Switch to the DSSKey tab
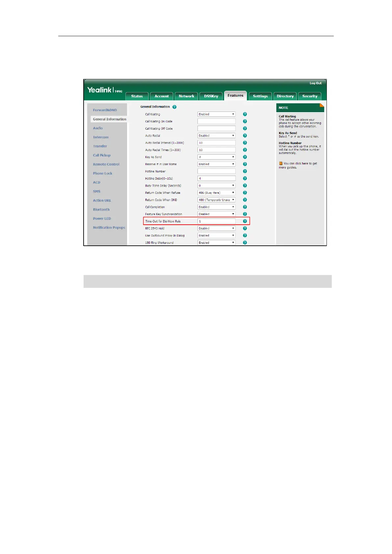The height and width of the screenshot is (554, 392). click(211, 96)
